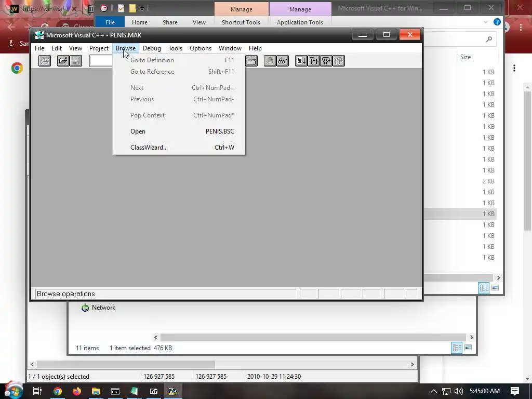The width and height of the screenshot is (532, 399).
Task: Click Next entry in Browse menu
Action: 179,87
